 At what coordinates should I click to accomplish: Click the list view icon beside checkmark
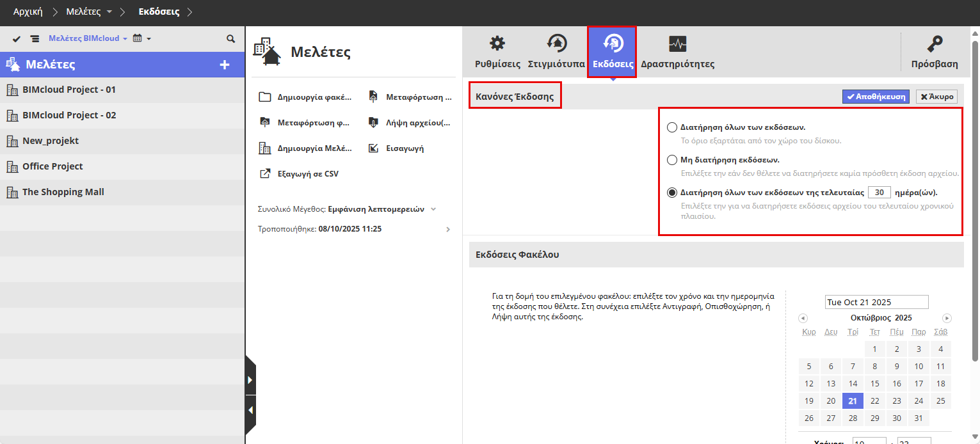[x=35, y=39]
